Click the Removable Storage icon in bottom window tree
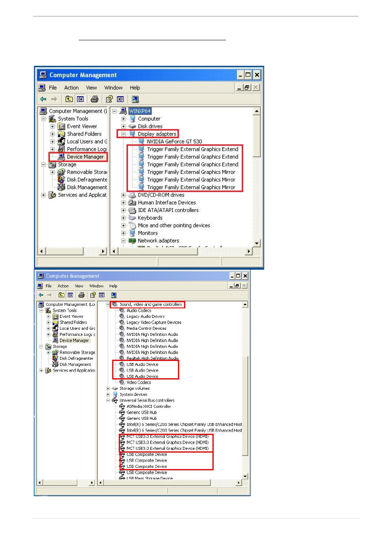The width and height of the screenshot is (392, 555). tap(55, 352)
